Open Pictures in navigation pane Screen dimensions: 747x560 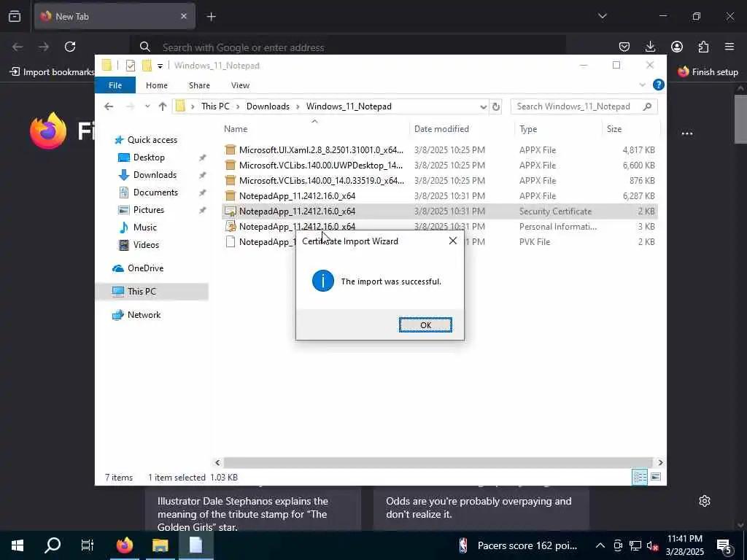[x=148, y=210]
